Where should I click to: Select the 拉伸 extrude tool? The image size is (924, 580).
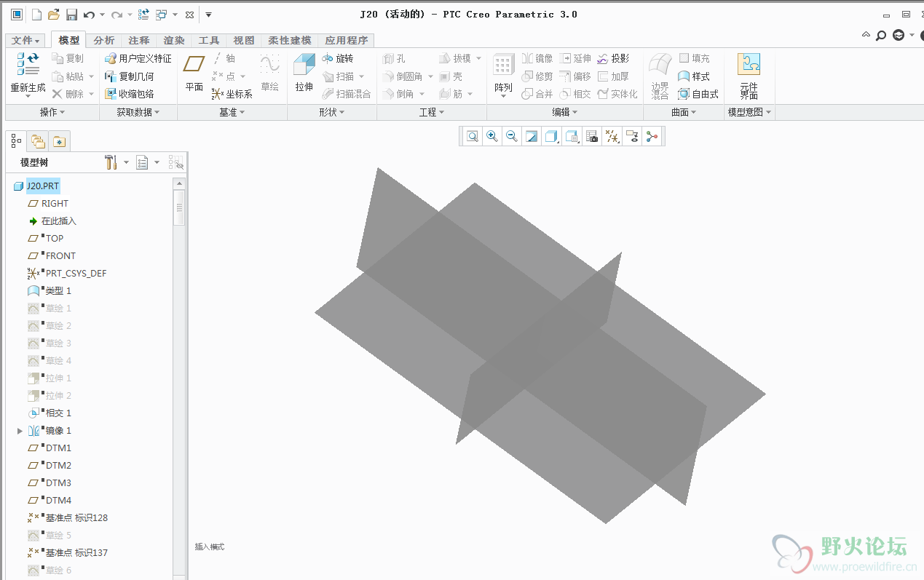(304, 74)
